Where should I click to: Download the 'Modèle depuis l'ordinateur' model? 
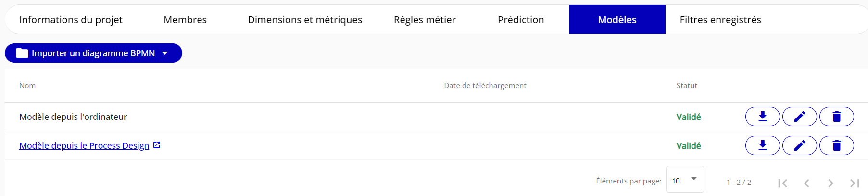762,117
